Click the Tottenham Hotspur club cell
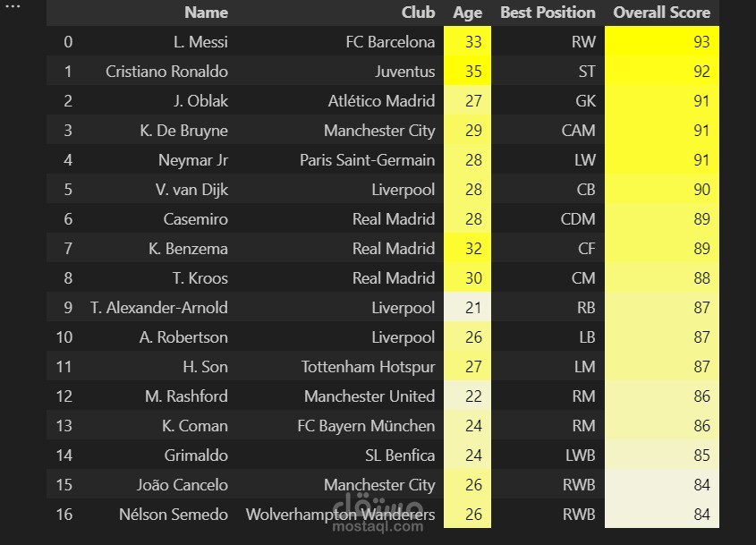Screen dimensions: 756x545 point(368,367)
